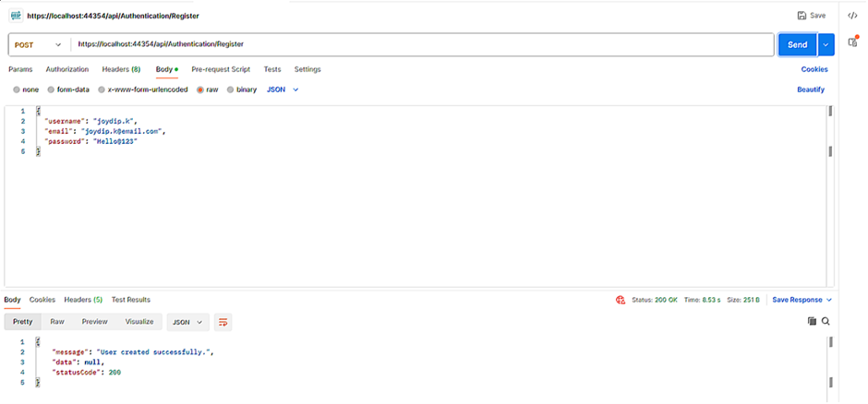Open the info panel icon with red dot
The image size is (868, 404).
tap(852, 42)
